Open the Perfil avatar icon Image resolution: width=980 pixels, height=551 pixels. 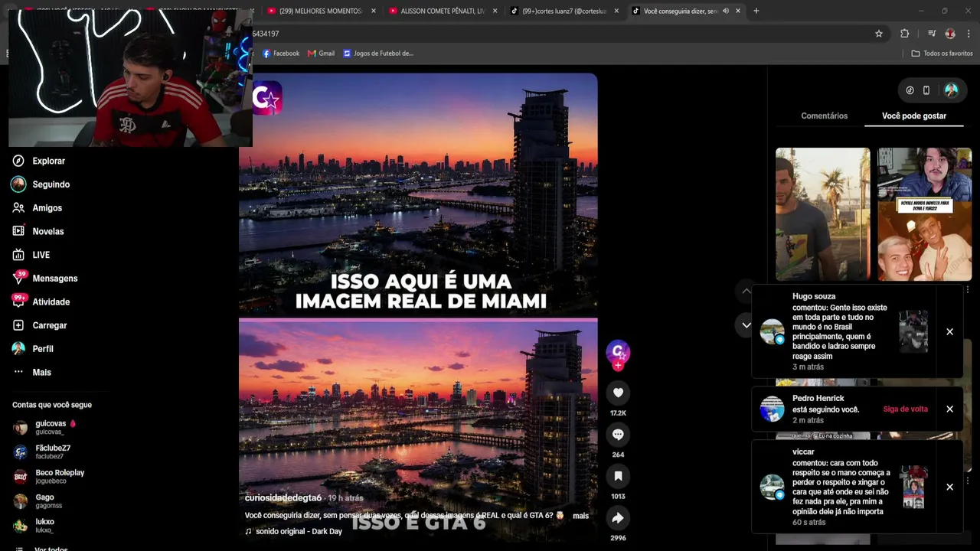[x=18, y=348]
